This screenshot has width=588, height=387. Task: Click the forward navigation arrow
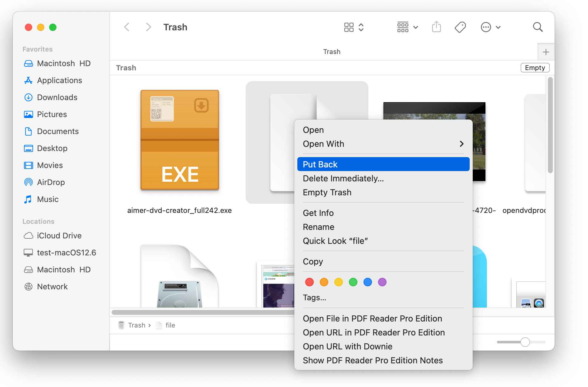pos(148,27)
